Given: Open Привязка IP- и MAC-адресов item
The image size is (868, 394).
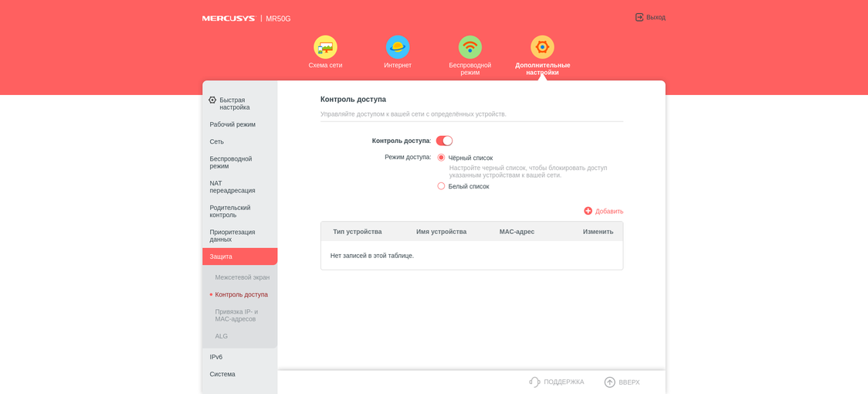Looking at the screenshot, I should 236,315.
